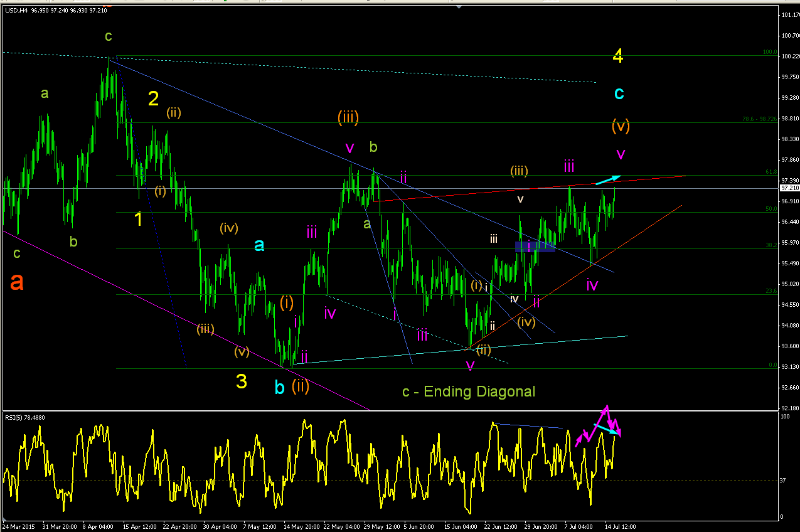
Task: Click the current price tag 97.210
Action: [x=789, y=188]
